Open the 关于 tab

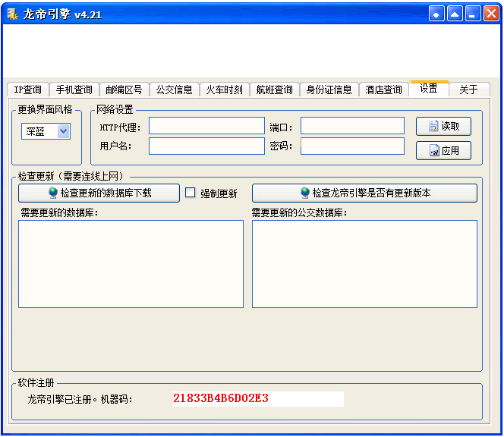pos(469,90)
